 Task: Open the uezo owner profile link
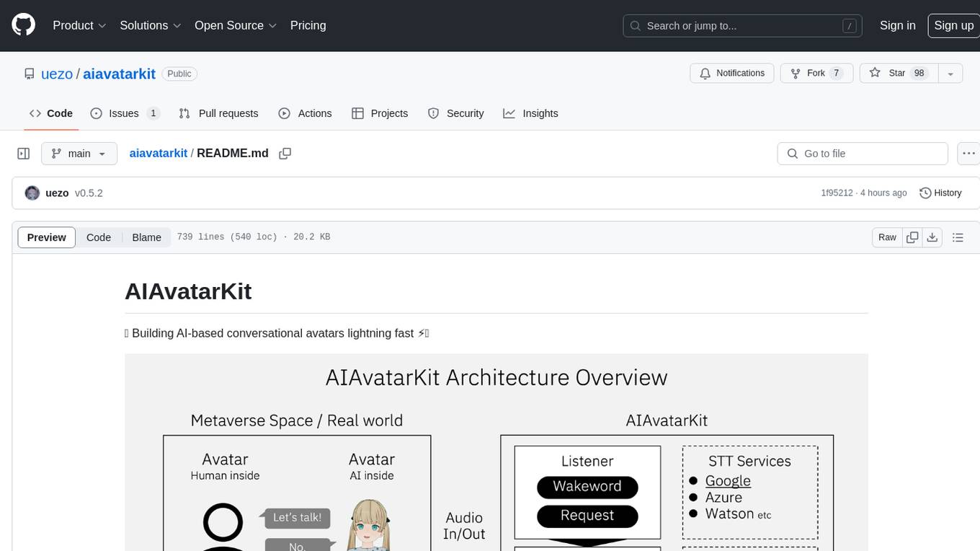[56, 74]
